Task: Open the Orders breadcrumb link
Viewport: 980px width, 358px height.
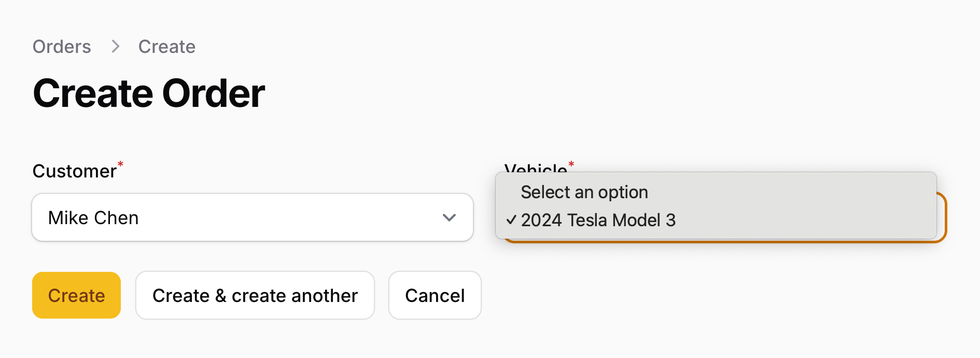Action: [61, 46]
